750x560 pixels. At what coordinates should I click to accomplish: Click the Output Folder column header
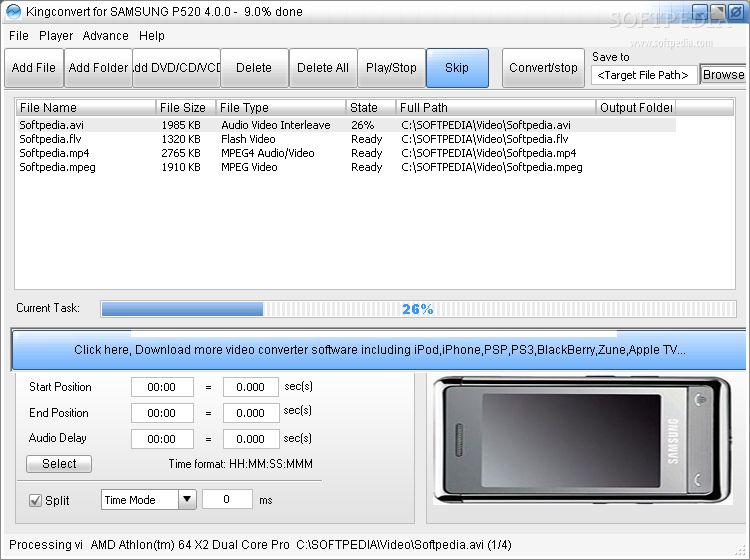636,108
